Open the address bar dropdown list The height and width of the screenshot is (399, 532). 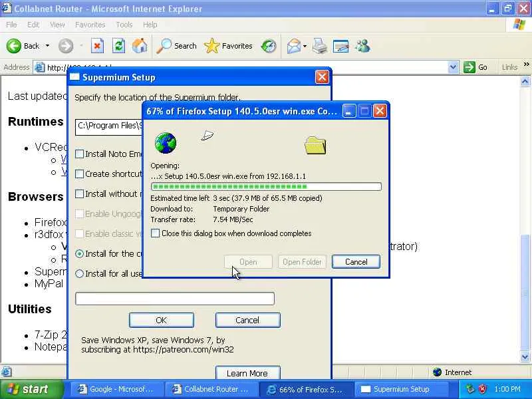click(x=453, y=67)
